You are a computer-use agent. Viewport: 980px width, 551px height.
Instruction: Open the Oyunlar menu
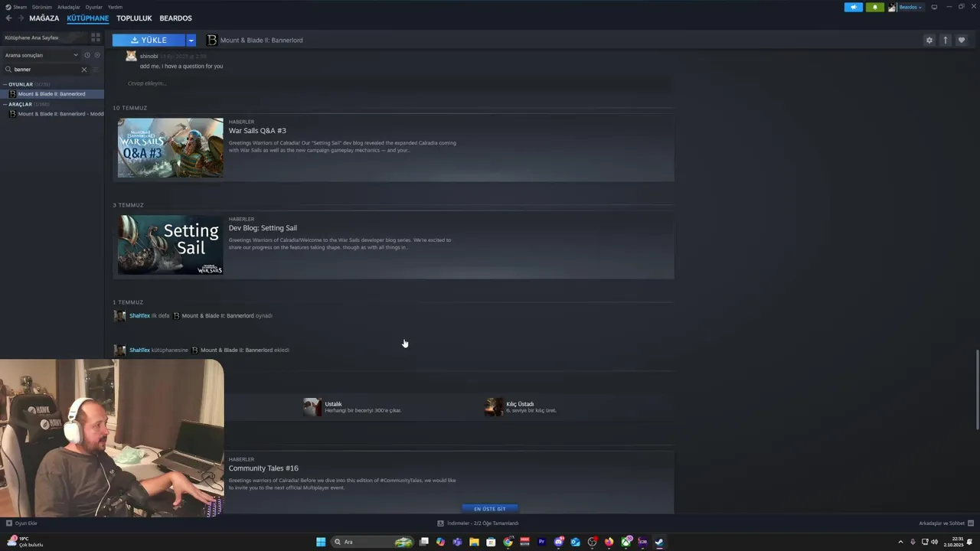94,7
